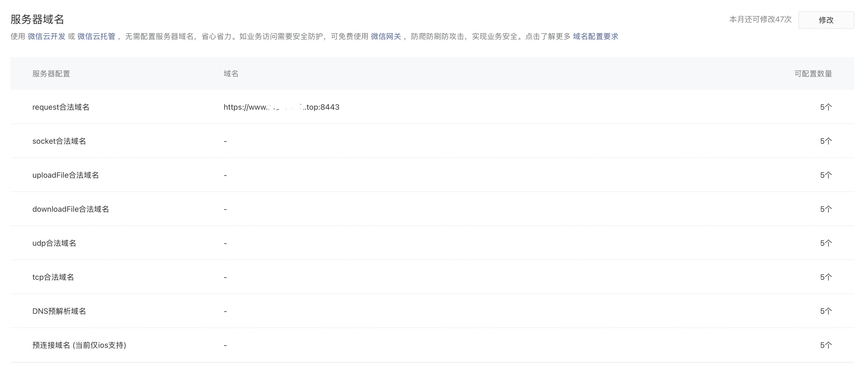
Task: Select the DNS预解析域名 row label
Action: tap(59, 311)
